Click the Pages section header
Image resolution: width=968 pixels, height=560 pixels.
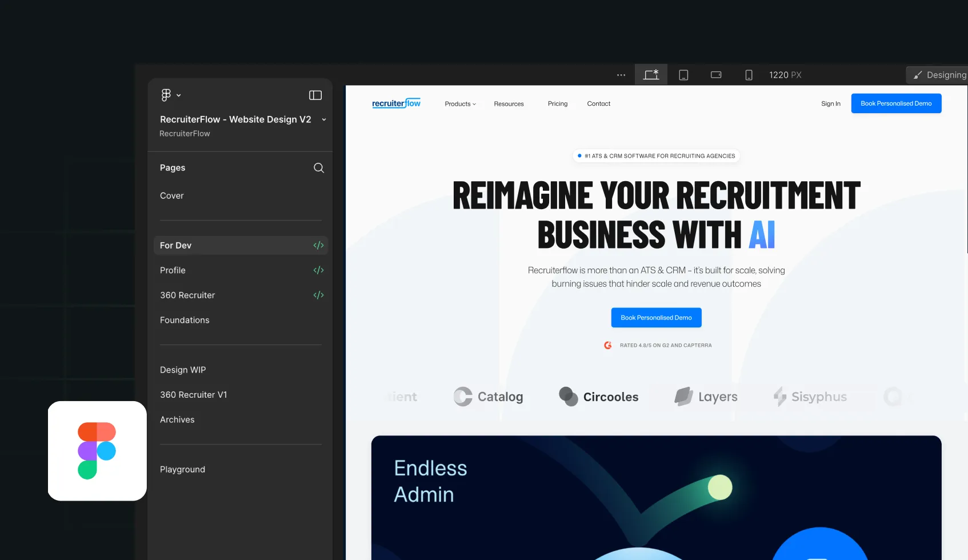(173, 167)
